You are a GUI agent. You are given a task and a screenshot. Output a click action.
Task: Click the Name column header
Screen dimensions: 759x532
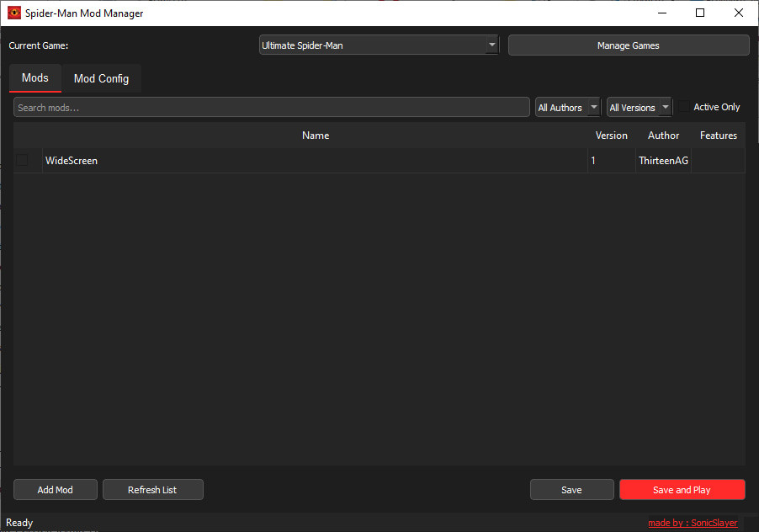(x=316, y=135)
